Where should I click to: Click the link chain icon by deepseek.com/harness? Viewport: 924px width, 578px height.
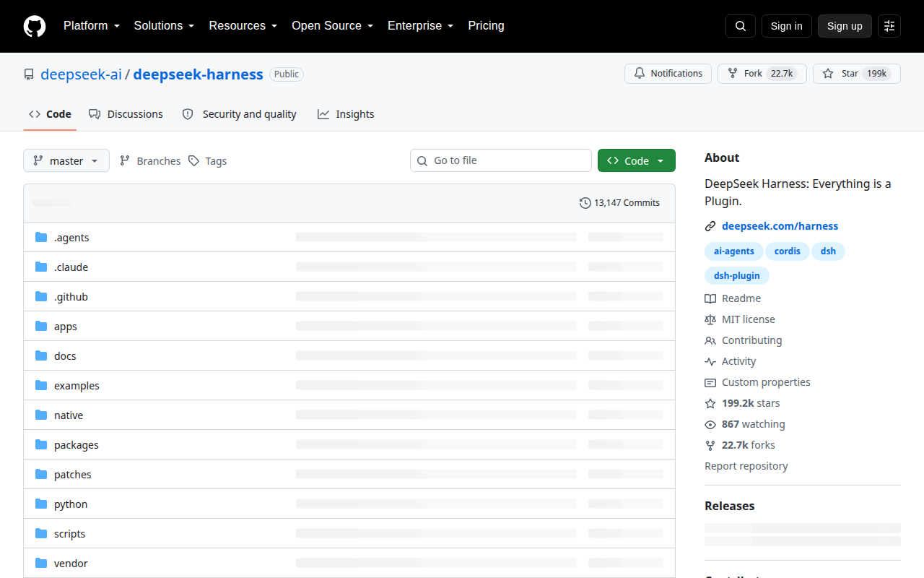point(710,226)
